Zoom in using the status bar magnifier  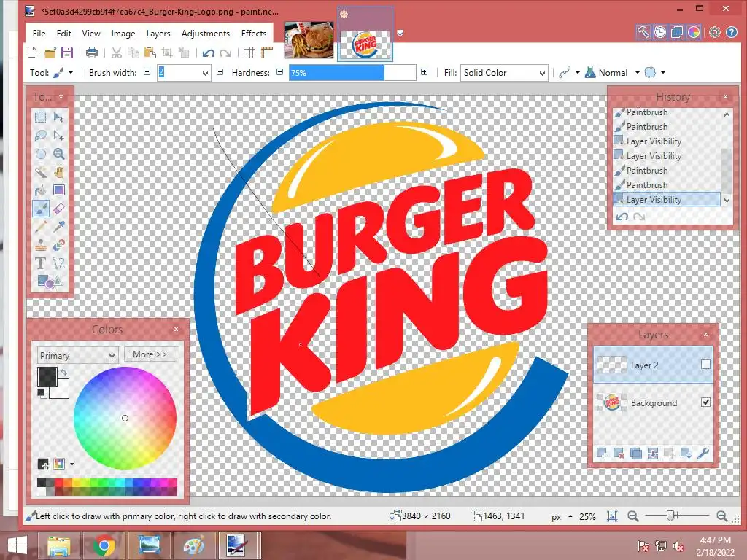(721, 516)
